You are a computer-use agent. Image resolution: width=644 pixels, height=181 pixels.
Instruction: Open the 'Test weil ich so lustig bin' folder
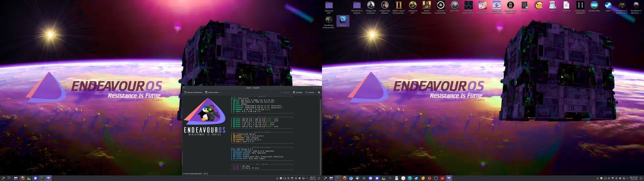(357, 7)
